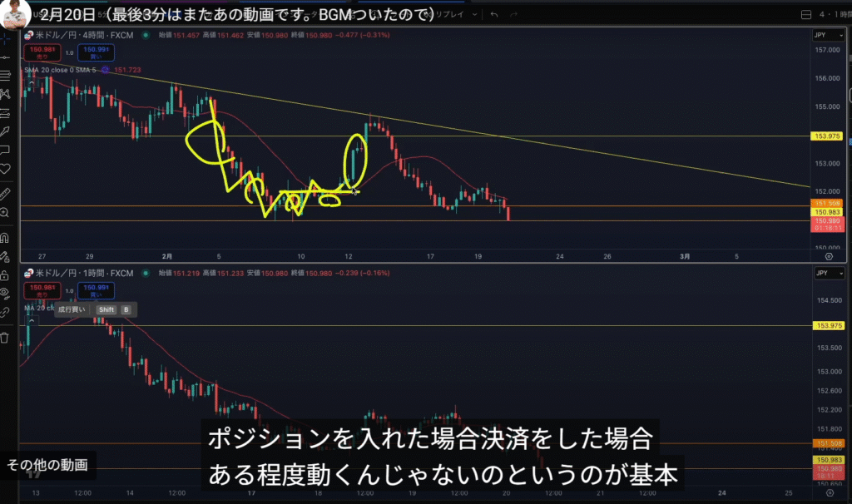Click 売り sell button on 4-hour chart

point(42,52)
